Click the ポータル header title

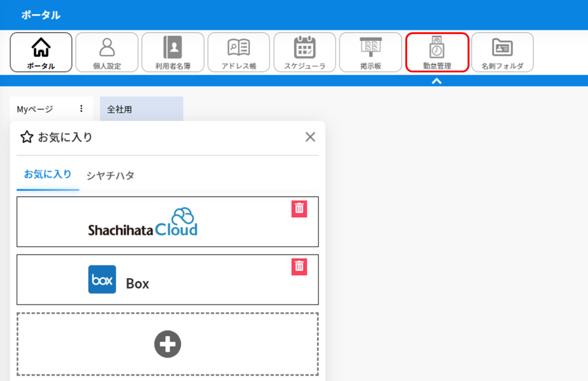(41, 15)
